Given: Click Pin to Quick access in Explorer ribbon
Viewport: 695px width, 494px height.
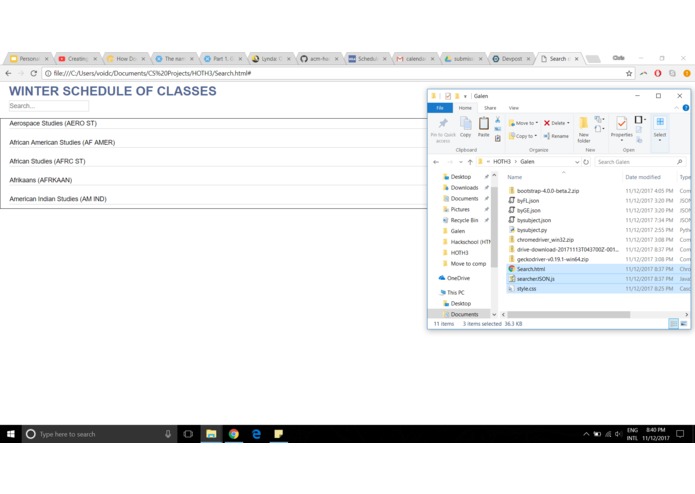Looking at the screenshot, I should (443, 130).
